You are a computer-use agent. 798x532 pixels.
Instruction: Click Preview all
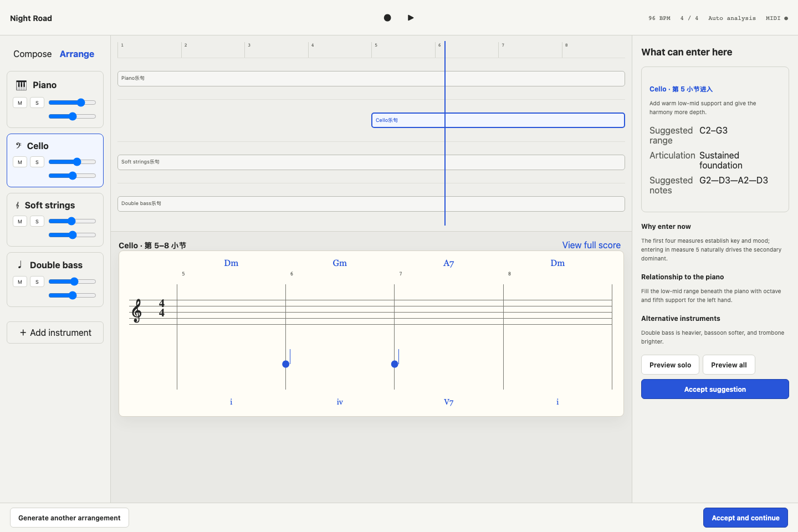pyautogui.click(x=729, y=365)
